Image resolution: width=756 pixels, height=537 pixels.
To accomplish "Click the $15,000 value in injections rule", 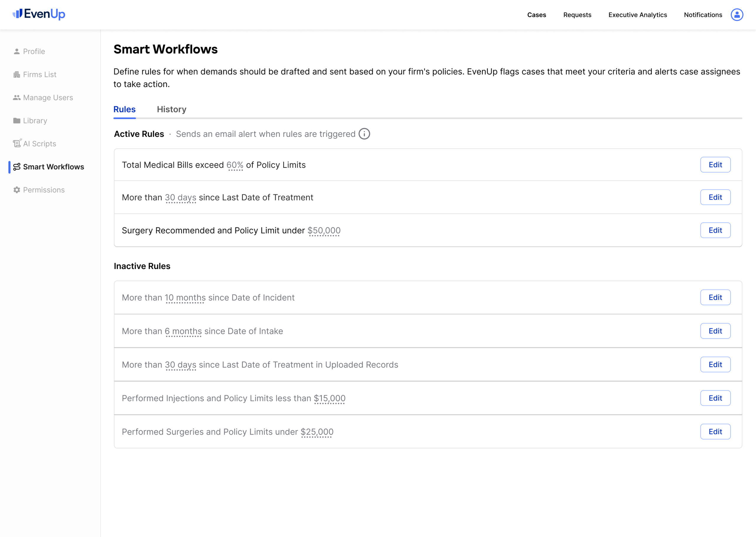I will point(329,398).
